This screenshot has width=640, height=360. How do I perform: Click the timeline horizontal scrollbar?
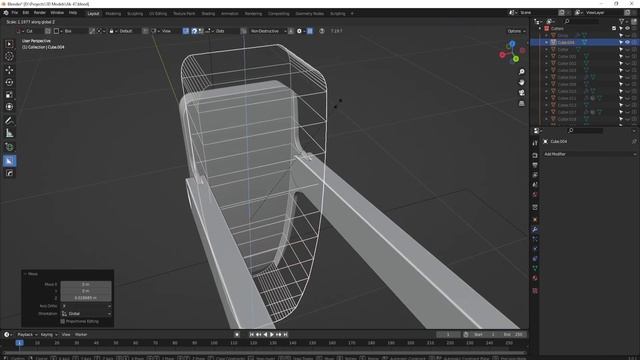pyautogui.click(x=264, y=352)
